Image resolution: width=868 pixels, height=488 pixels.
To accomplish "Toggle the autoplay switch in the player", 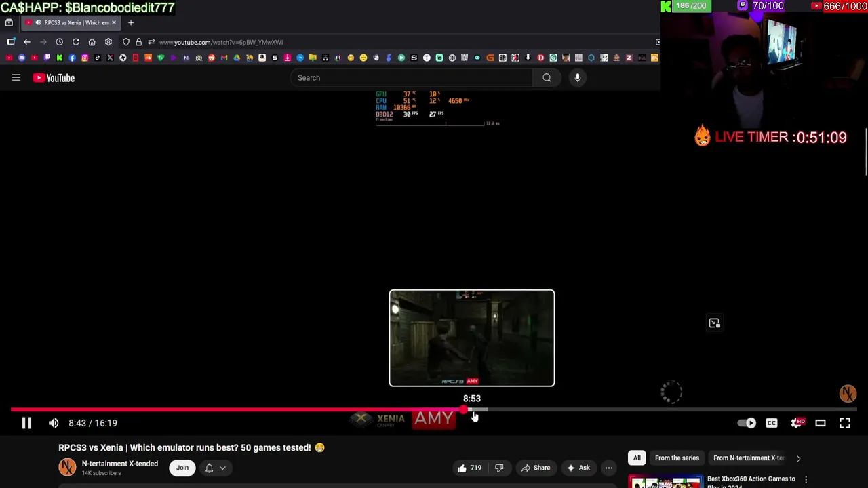I will tap(747, 423).
